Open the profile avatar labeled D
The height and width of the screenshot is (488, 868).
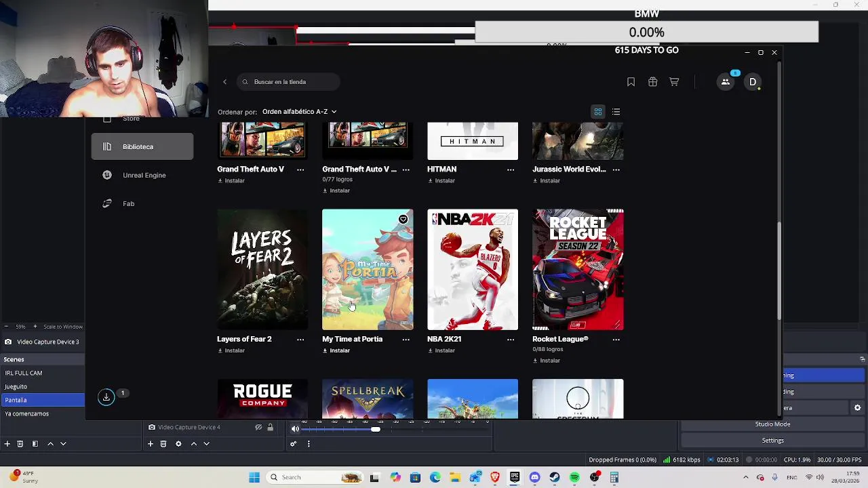click(x=753, y=82)
